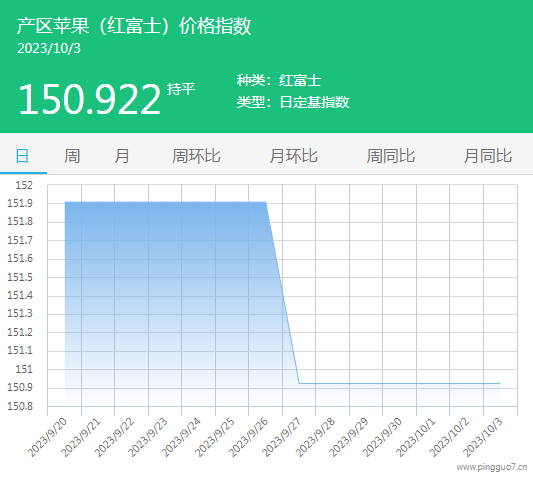Open the 周环比 tab
Image resolution: width=533 pixels, height=477 pixels.
click(196, 156)
